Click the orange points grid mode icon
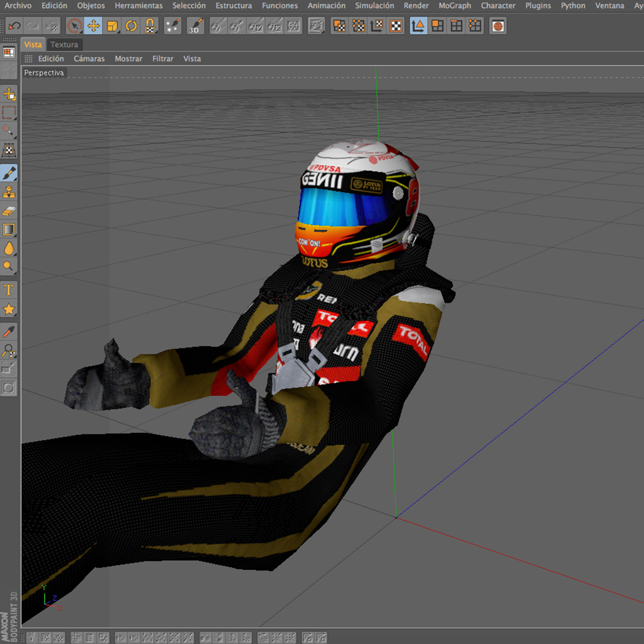Screen dimensions: 644x644 click(x=475, y=26)
